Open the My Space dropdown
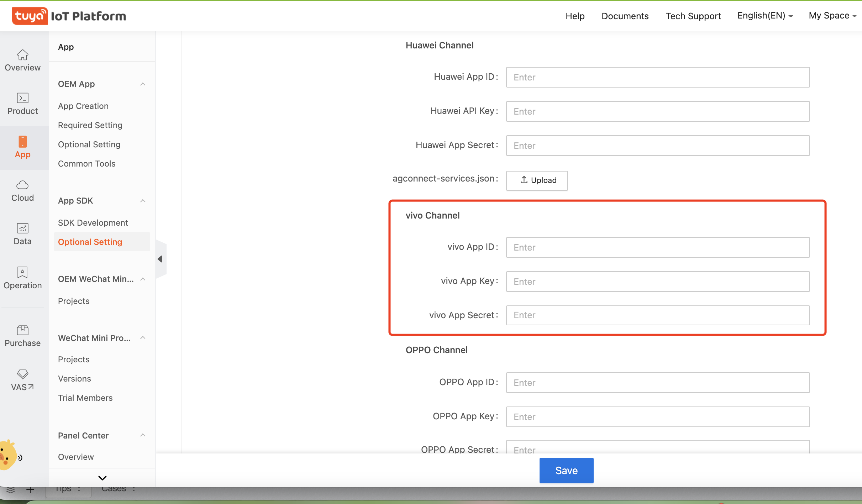Image resolution: width=862 pixels, height=504 pixels. click(x=832, y=15)
